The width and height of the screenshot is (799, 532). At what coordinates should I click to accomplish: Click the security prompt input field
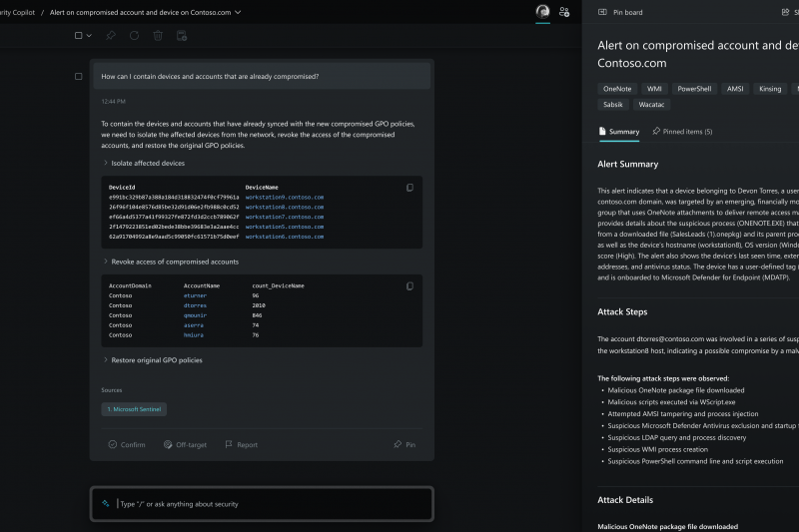point(262,504)
